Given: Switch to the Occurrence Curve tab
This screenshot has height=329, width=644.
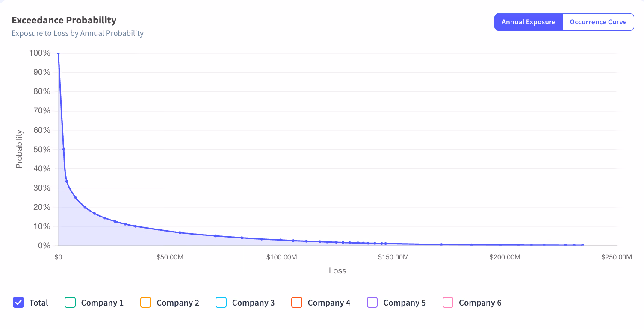Looking at the screenshot, I should [598, 22].
